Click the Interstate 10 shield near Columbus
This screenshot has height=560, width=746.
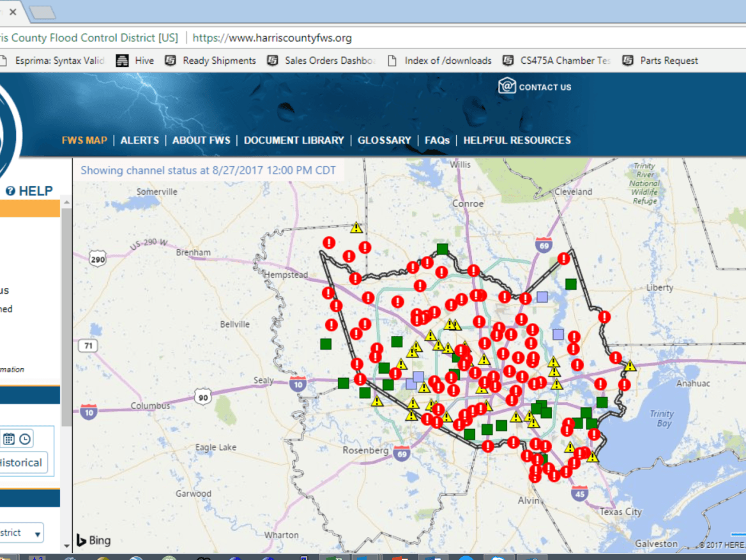click(x=89, y=412)
